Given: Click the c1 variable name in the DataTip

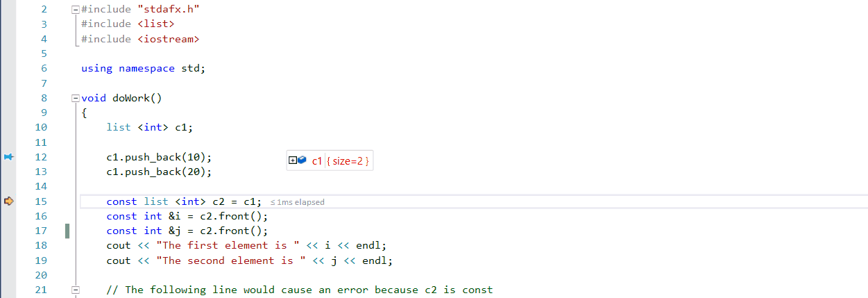Looking at the screenshot, I should [317, 161].
